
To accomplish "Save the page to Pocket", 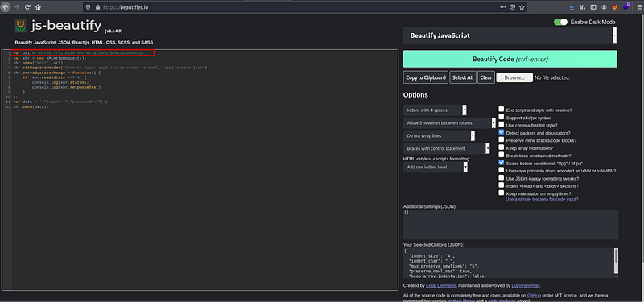I will 513,7.
